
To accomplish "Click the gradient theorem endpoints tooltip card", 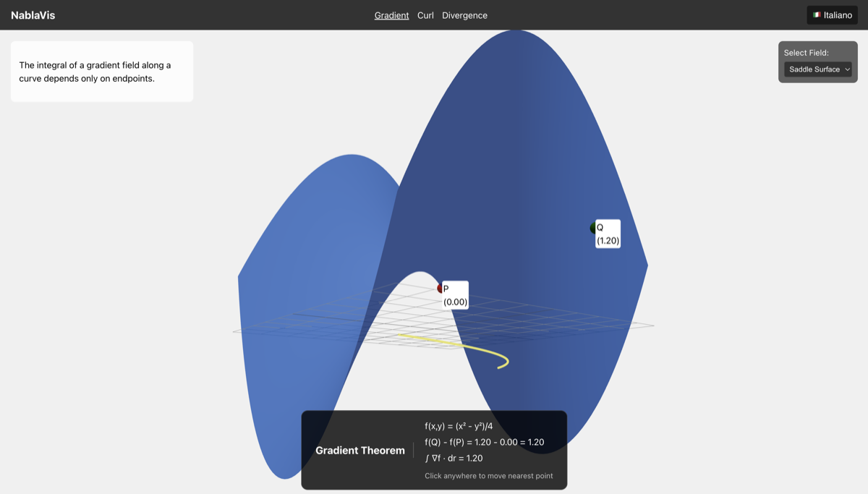I will [101, 71].
